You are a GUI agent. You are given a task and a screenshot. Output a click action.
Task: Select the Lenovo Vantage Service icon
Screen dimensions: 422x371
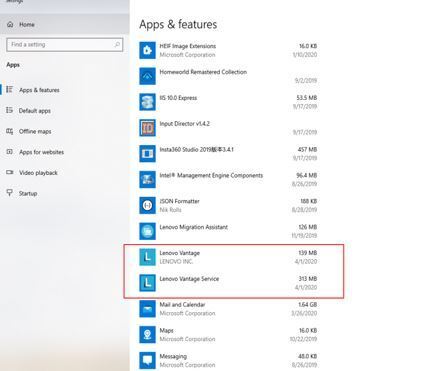coord(147,283)
